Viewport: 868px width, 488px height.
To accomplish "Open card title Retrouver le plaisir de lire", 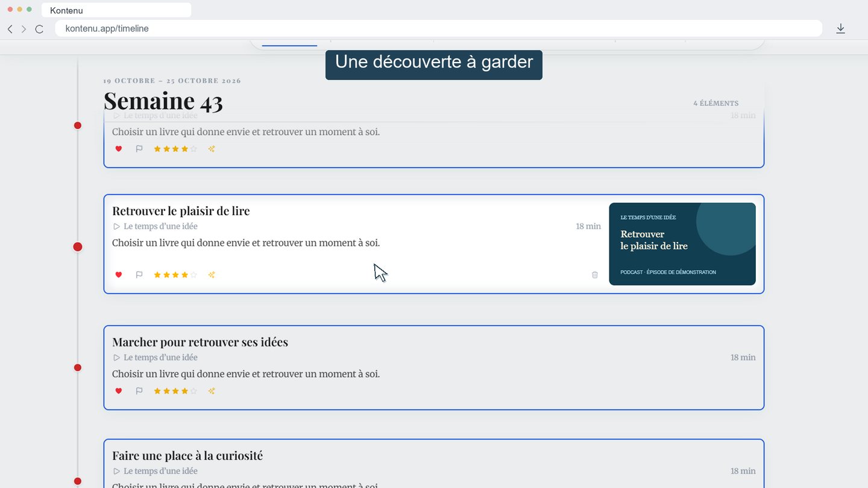I will [181, 211].
